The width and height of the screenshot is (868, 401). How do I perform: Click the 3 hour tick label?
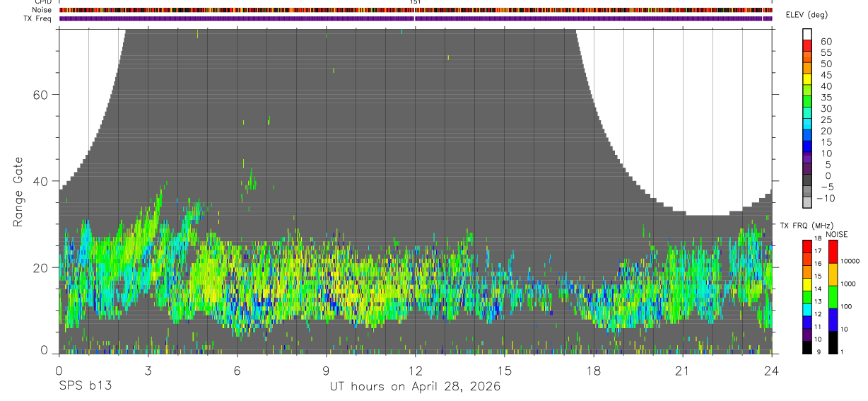pos(148,371)
